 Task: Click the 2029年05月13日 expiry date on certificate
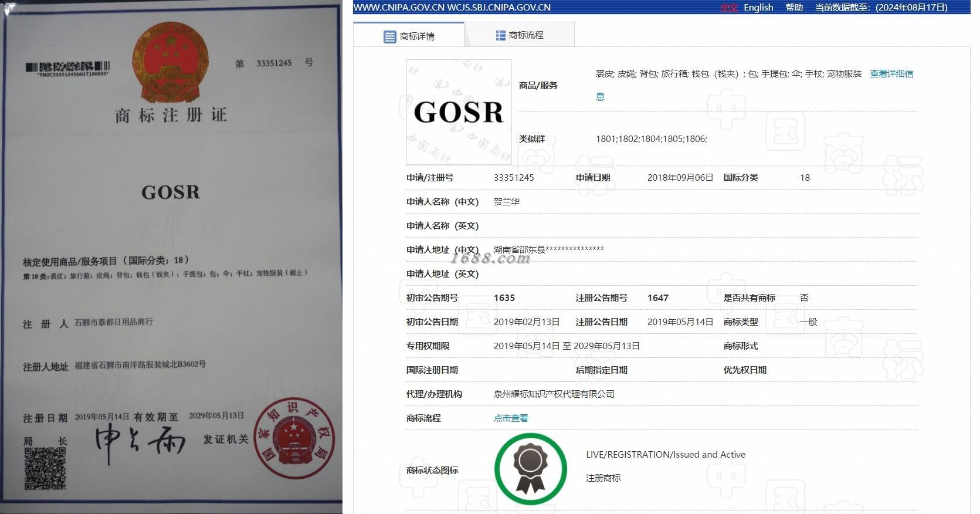(216, 416)
